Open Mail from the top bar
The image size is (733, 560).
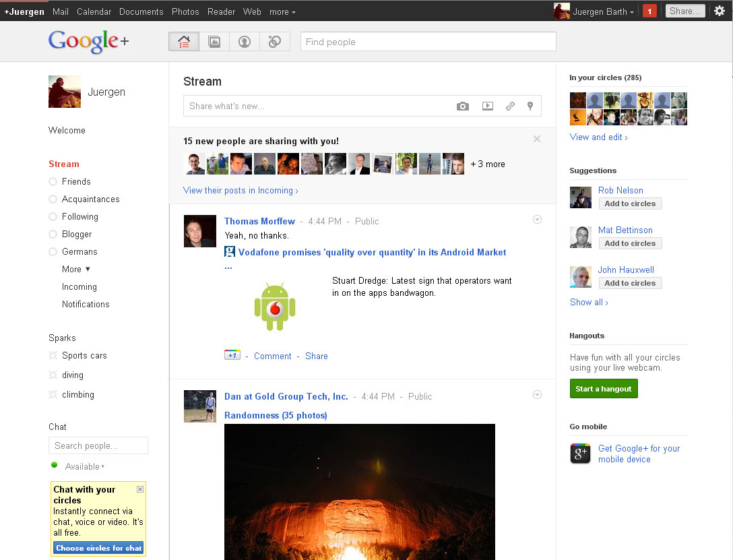click(x=61, y=11)
